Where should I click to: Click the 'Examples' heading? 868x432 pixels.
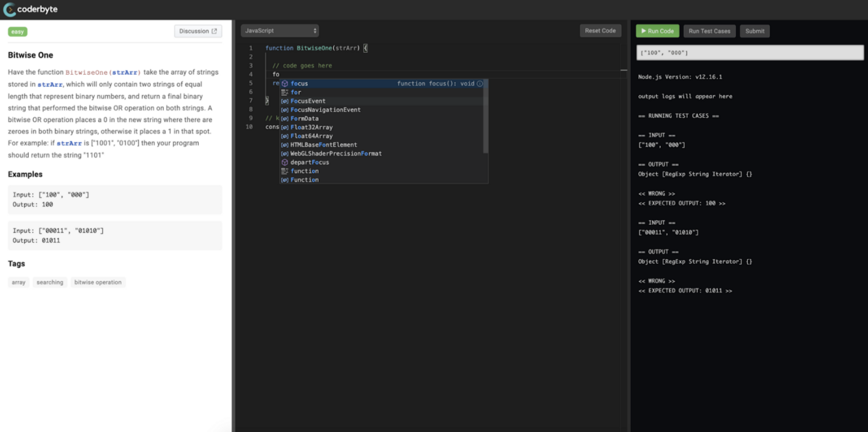25,174
